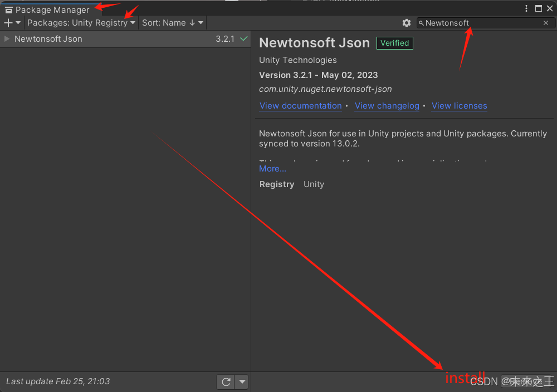
Task: Clear the search field with the X icon
Action: tap(546, 23)
